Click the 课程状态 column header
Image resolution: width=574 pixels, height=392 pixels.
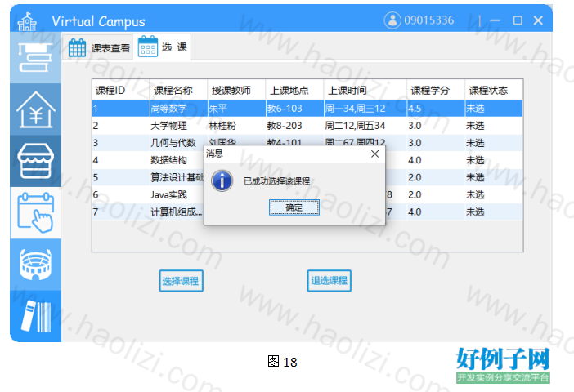[494, 90]
